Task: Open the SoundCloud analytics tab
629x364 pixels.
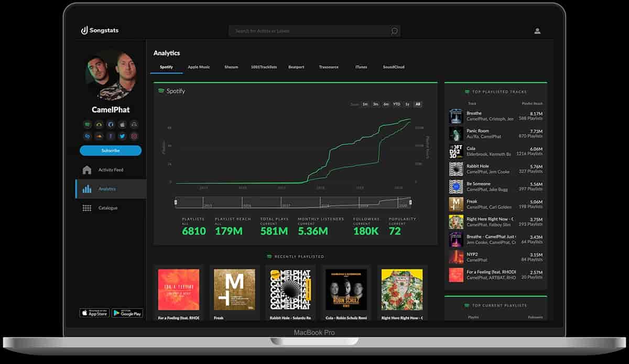Action: [394, 67]
